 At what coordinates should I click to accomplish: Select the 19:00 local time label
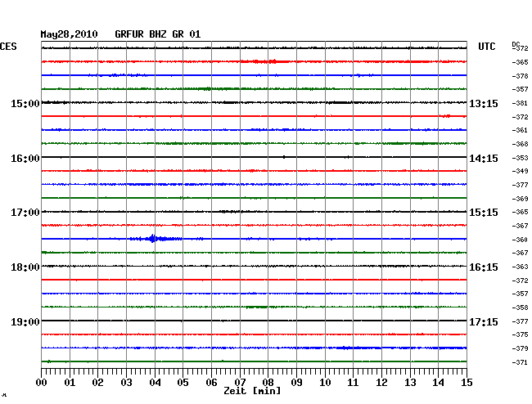pos(25,321)
